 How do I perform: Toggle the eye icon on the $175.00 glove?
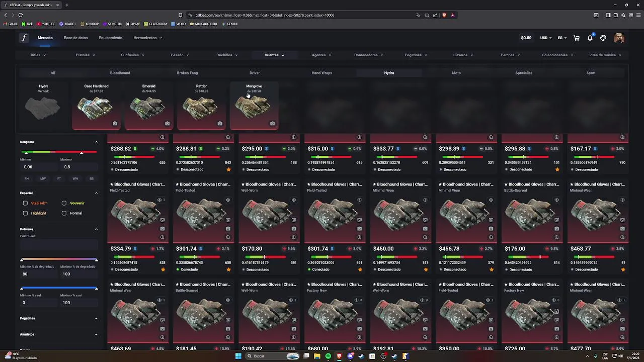(556, 200)
